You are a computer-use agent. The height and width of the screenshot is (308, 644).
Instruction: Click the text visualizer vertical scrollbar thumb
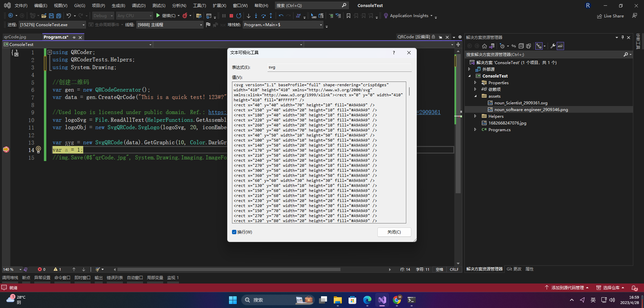point(409,91)
